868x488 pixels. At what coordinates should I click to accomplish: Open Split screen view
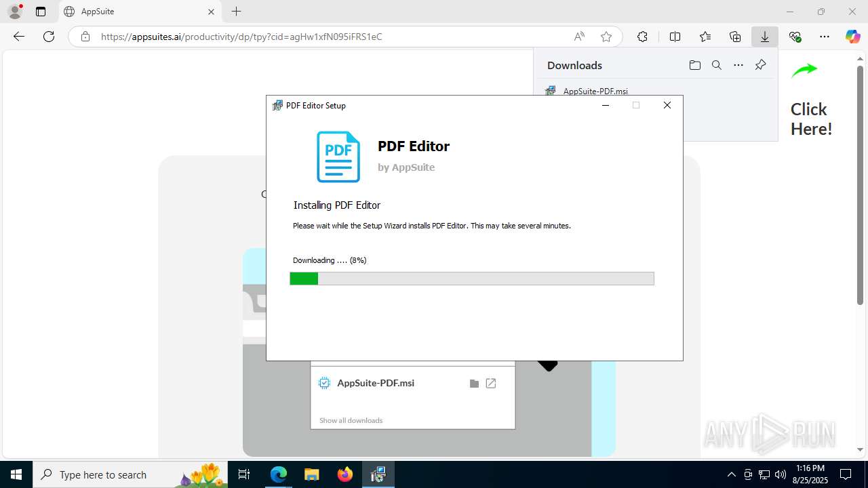675,37
